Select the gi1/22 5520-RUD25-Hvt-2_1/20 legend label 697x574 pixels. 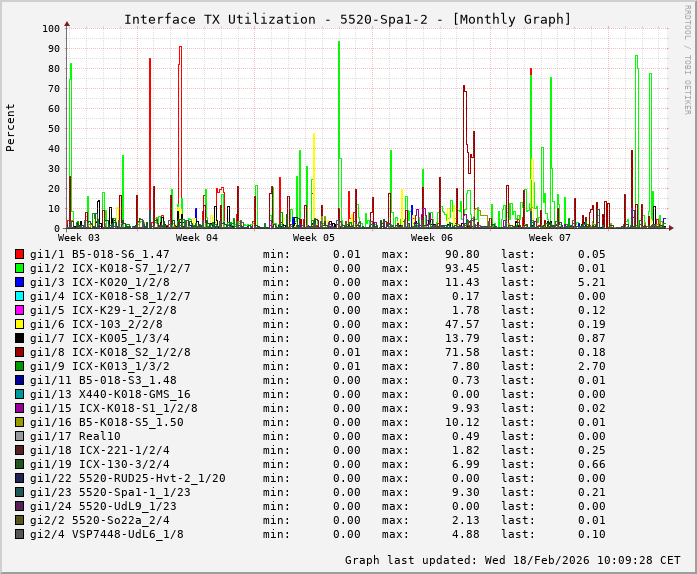click(127, 478)
